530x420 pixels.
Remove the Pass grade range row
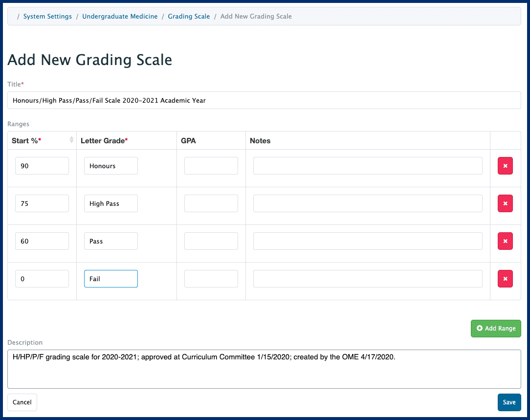[505, 241]
